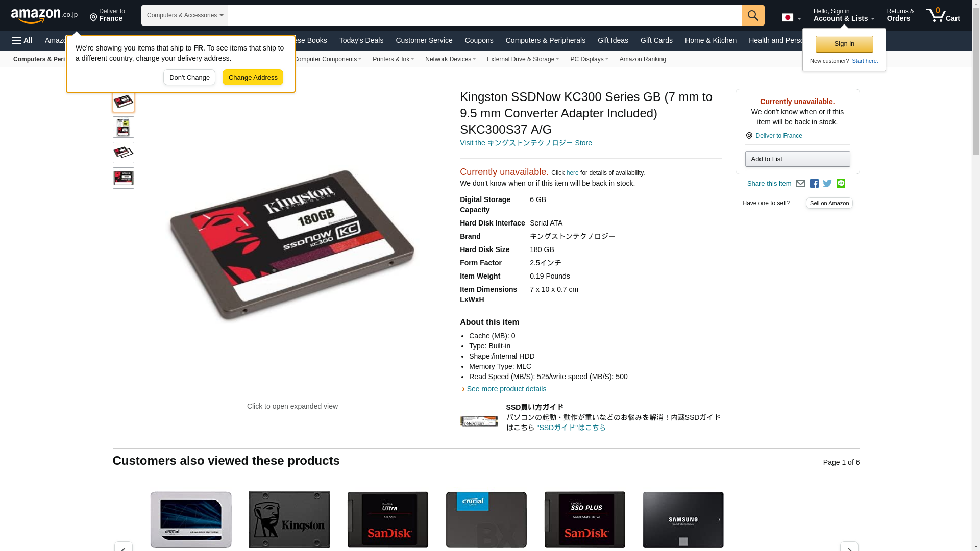Viewport: 980px width, 551px height.
Task: Open the Japan flag language selector
Action: 791,18
